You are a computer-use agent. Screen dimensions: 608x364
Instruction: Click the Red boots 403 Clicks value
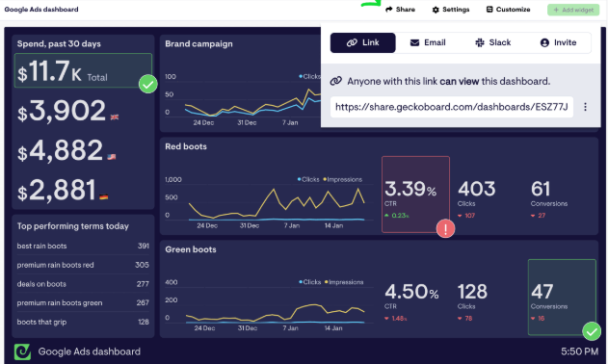[477, 189]
